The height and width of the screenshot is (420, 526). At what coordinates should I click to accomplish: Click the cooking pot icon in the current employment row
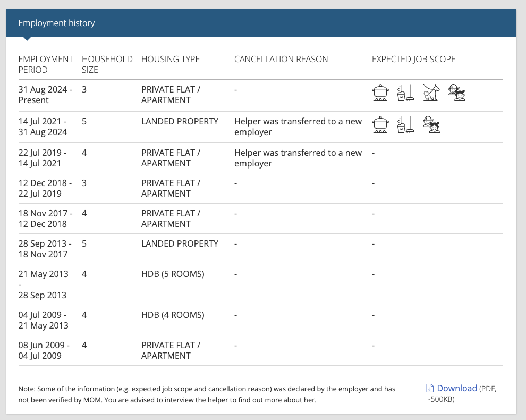(380, 93)
